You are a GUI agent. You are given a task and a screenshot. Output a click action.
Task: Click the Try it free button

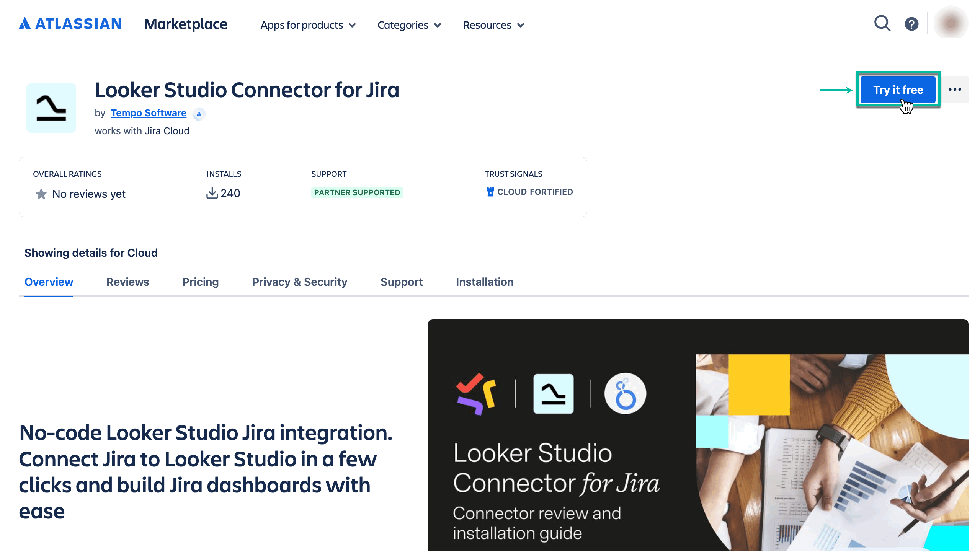click(x=898, y=89)
